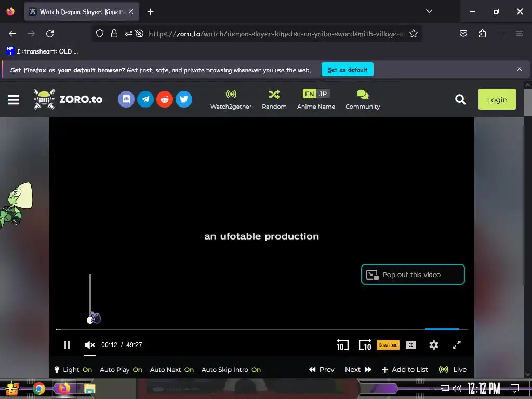Save page to Pocket
Image resolution: width=532 pixels, height=399 pixels.
pyautogui.click(x=463, y=33)
